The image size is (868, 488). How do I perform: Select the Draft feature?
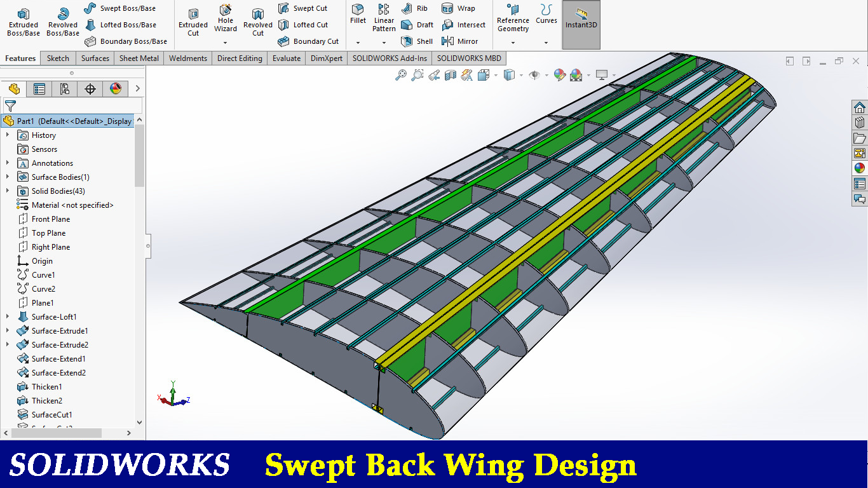(x=417, y=25)
